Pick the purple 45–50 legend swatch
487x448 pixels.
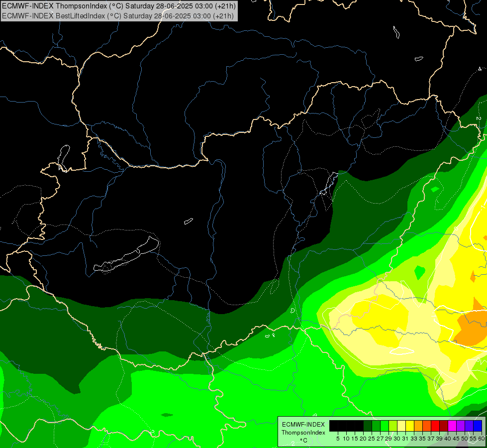coord(461,426)
